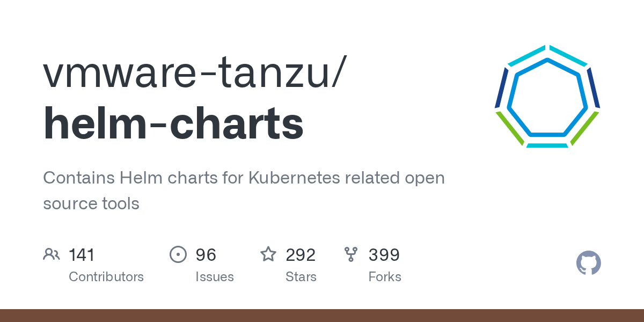This screenshot has width=644, height=322.
Task: Click the Issues circle-dot icon
Action: (x=178, y=254)
